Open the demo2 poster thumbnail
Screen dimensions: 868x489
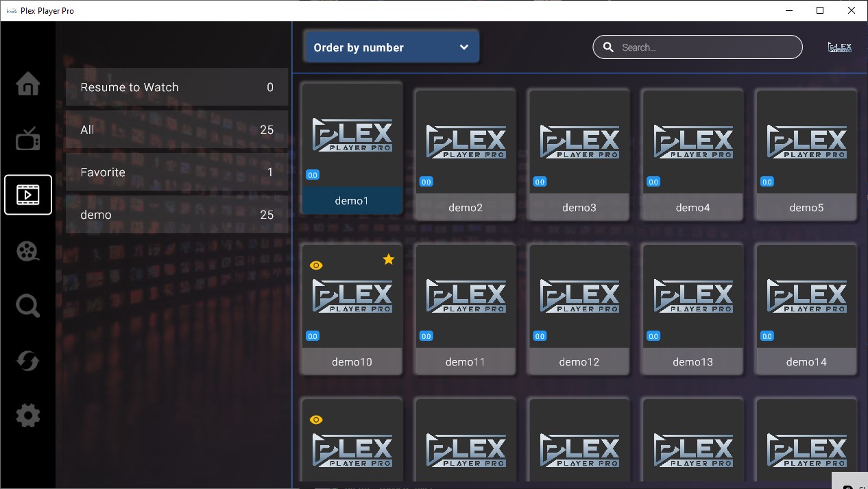[466, 142]
